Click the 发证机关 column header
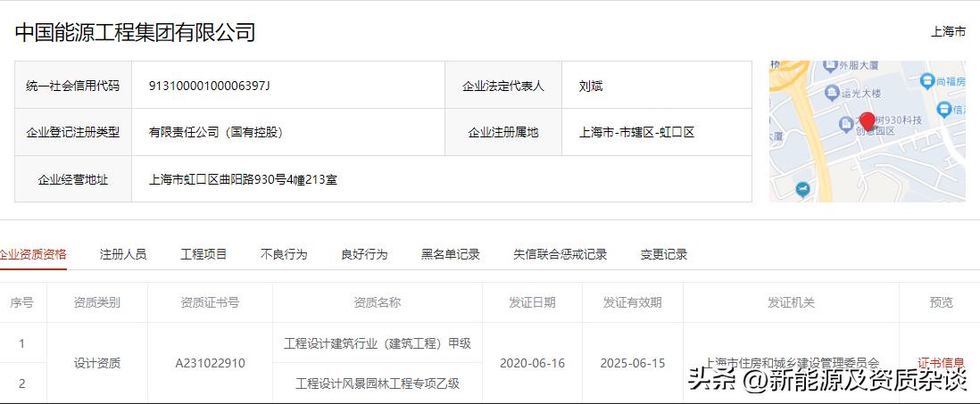This screenshot has width=980, height=404. (792, 302)
